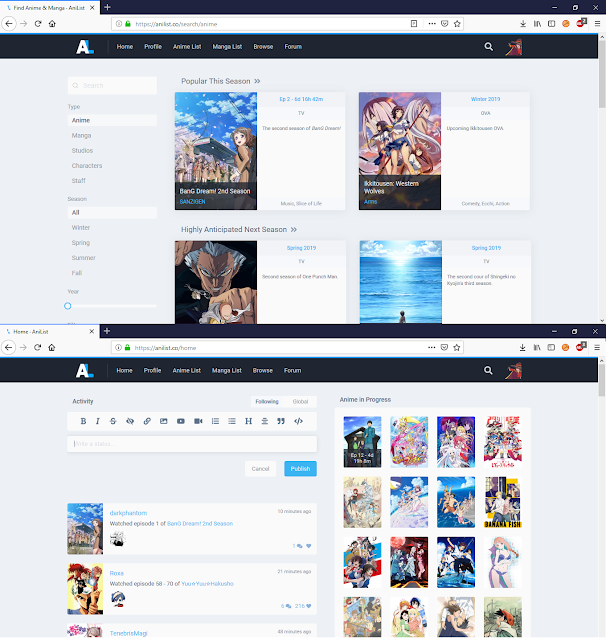
Task: Open search icon in bottom AniList window
Action: pyautogui.click(x=488, y=370)
